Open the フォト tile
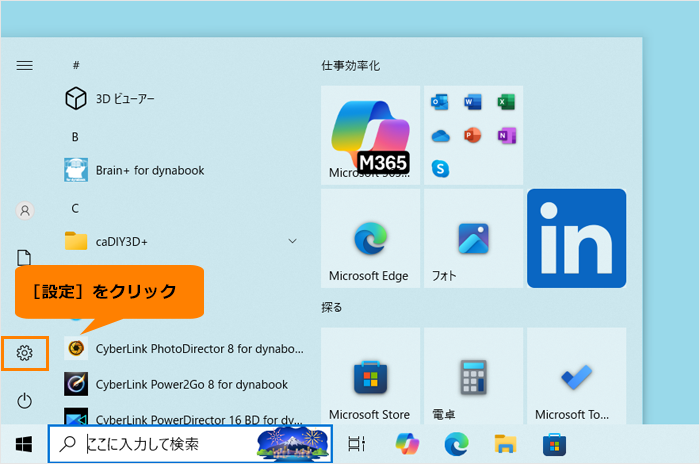Viewport: 700px width, 464px height. (x=474, y=238)
